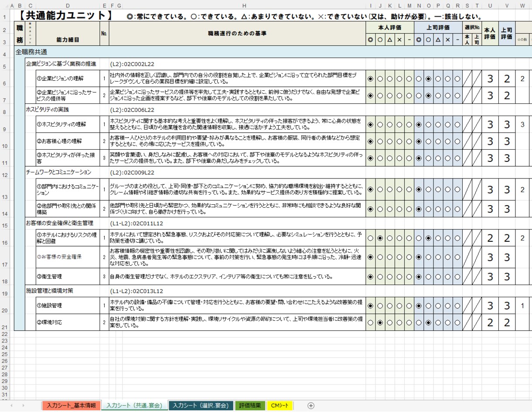This screenshot has width=532, height=412.
Task: Switch to the 入力シート（選択.宴会） sheet tab
Action: tap(201, 405)
